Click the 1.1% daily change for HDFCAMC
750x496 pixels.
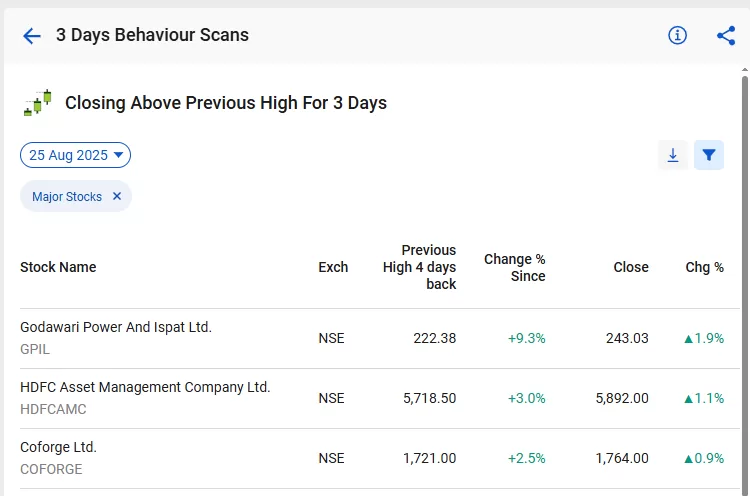coord(704,398)
